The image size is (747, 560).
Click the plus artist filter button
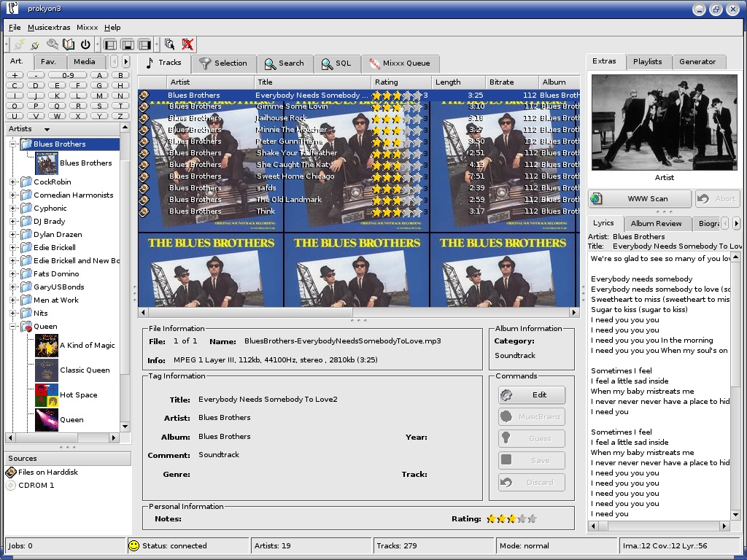coord(15,75)
